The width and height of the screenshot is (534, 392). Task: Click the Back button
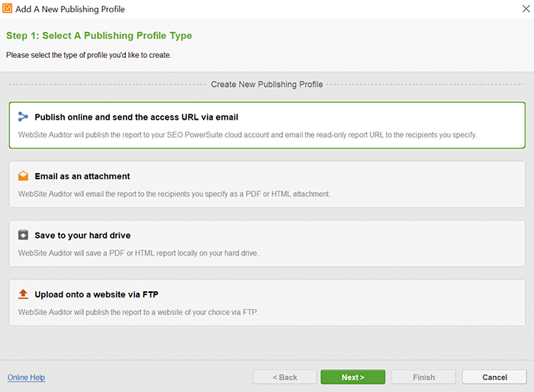point(285,377)
